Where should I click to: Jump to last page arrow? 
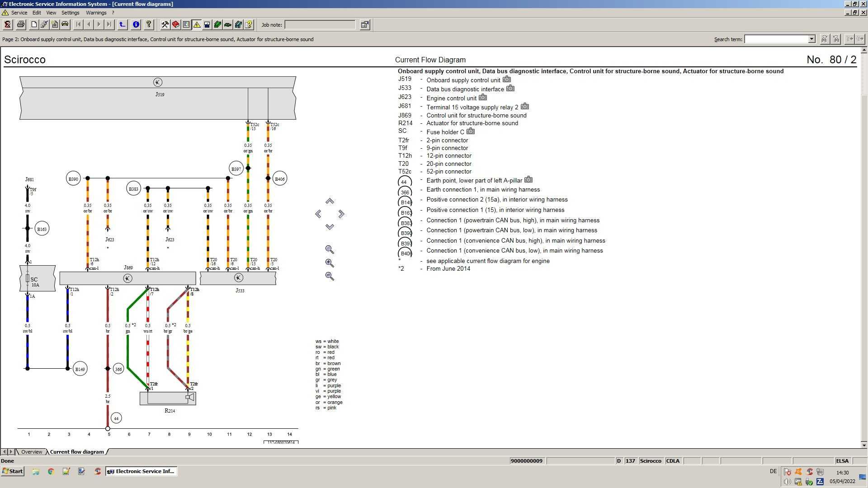click(x=109, y=24)
